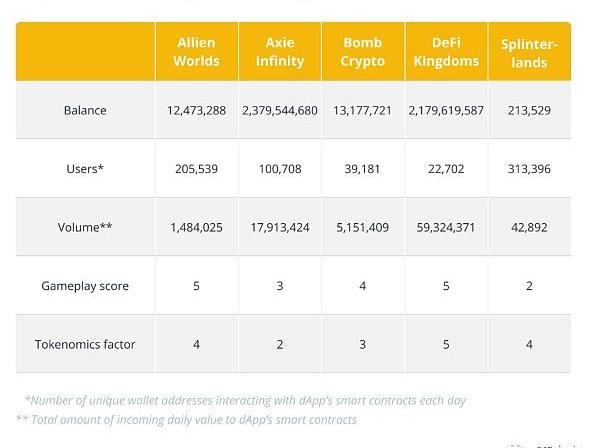600x448 pixels.
Task: Select the DeFi Kingdoms column header
Action: 446,52
